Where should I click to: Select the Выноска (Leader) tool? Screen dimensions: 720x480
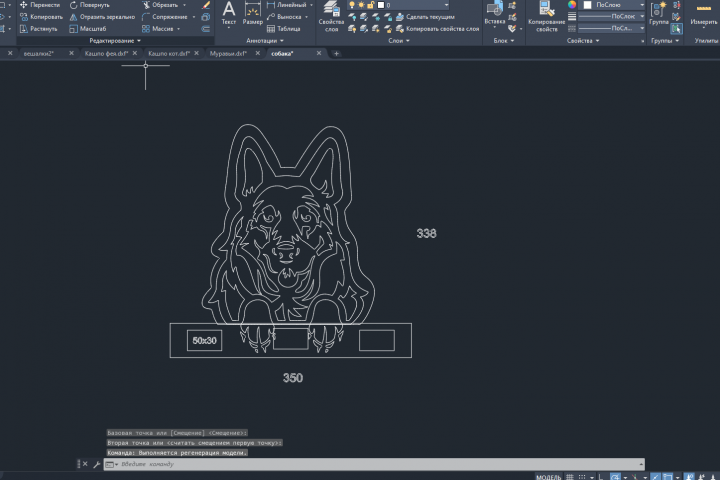point(284,17)
